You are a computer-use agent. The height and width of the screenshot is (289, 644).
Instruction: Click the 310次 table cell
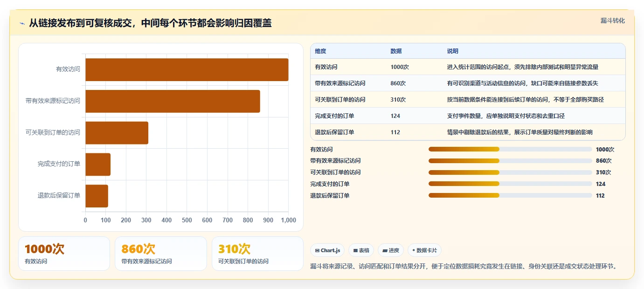click(x=398, y=100)
